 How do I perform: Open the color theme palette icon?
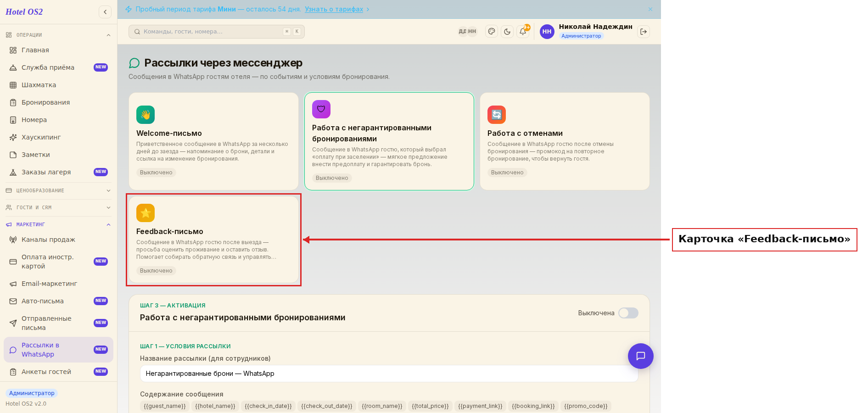tap(492, 32)
